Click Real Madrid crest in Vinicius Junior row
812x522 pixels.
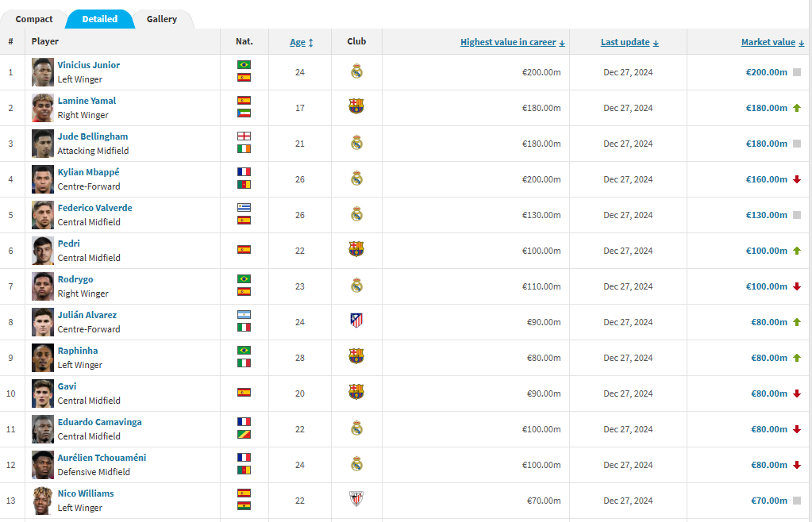click(356, 71)
